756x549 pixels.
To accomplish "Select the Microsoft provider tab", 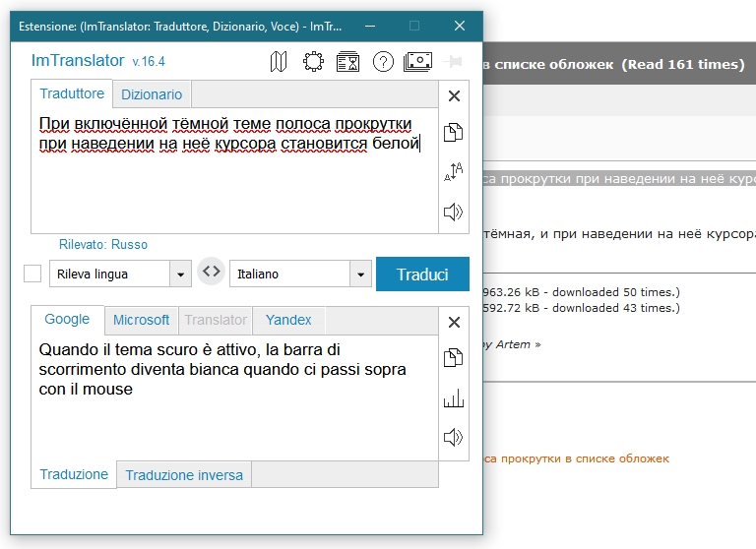I will 142,320.
